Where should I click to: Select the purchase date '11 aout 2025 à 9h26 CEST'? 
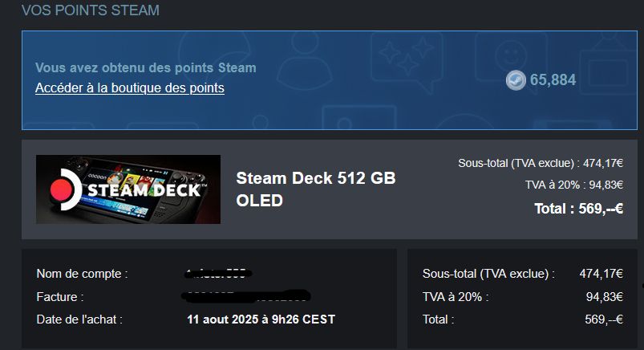click(261, 319)
